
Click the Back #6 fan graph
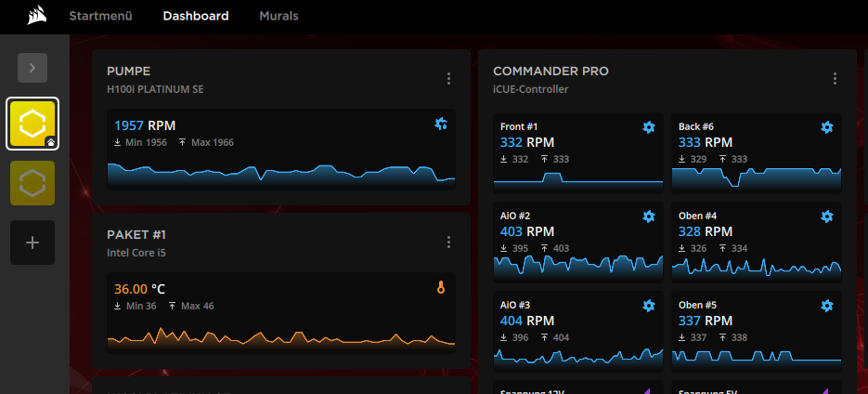pos(757,179)
